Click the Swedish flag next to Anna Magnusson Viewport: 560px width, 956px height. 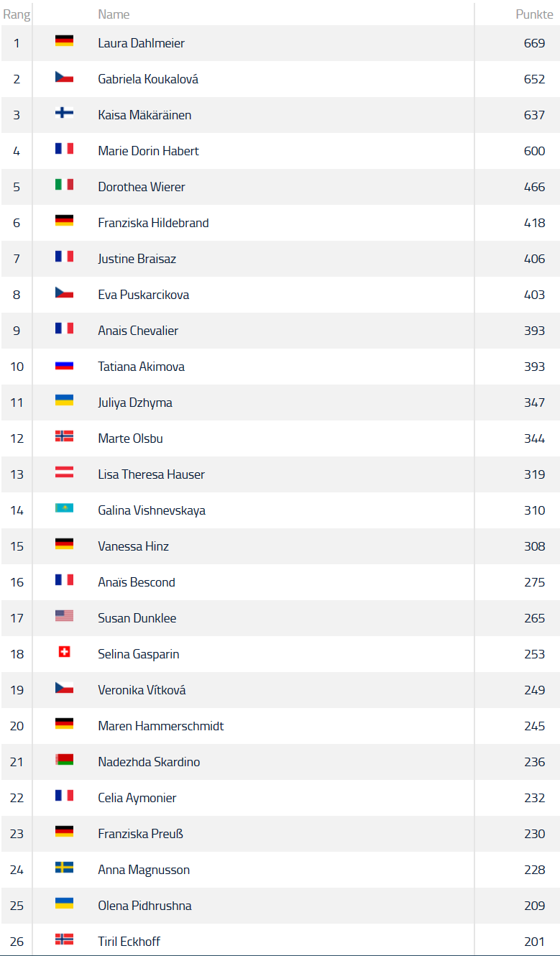click(x=64, y=868)
